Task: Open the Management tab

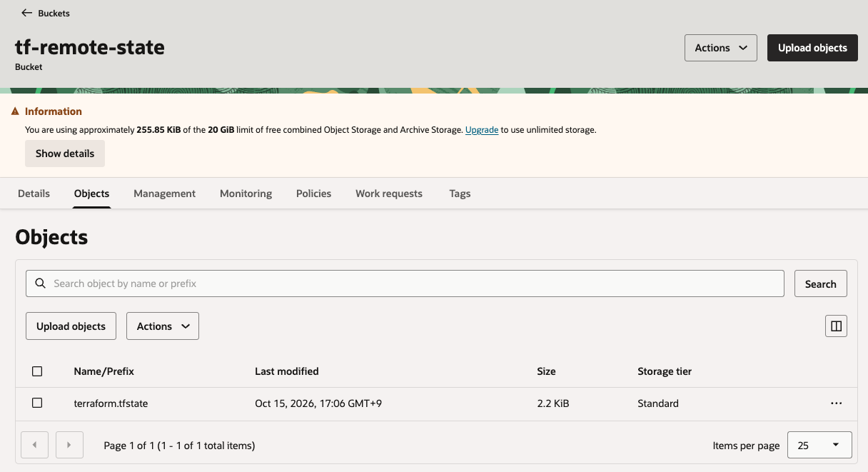Action: (165, 194)
